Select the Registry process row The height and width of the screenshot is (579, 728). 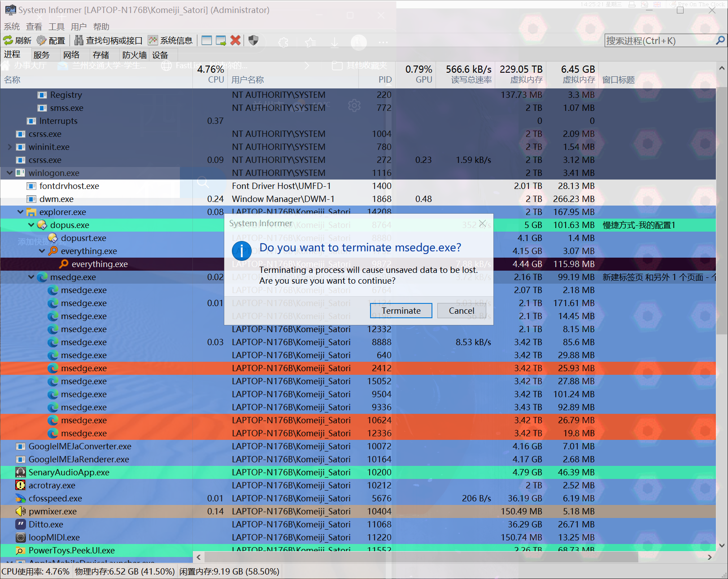pos(358,95)
